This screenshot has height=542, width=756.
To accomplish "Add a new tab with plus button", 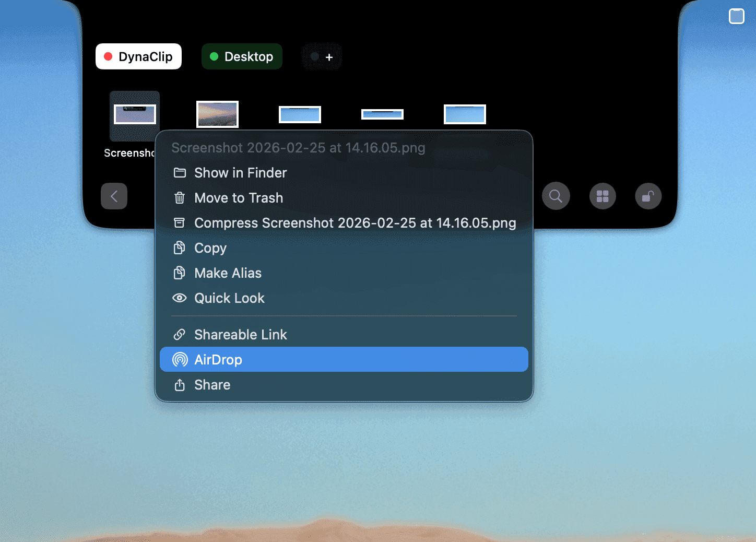I will pyautogui.click(x=323, y=56).
